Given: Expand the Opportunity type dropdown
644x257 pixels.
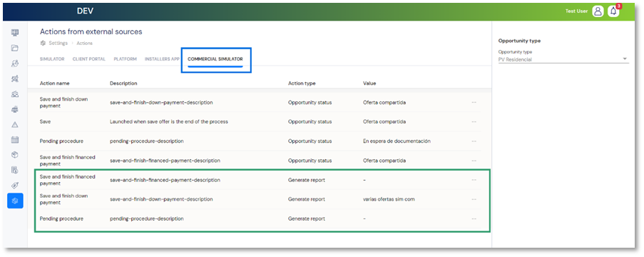Looking at the screenshot, I should [x=563, y=59].
